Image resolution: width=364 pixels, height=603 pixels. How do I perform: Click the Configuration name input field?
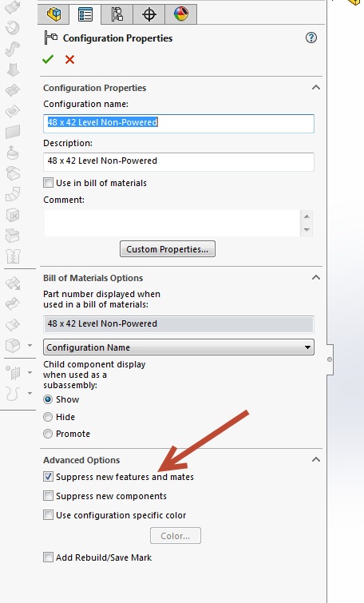point(179,124)
